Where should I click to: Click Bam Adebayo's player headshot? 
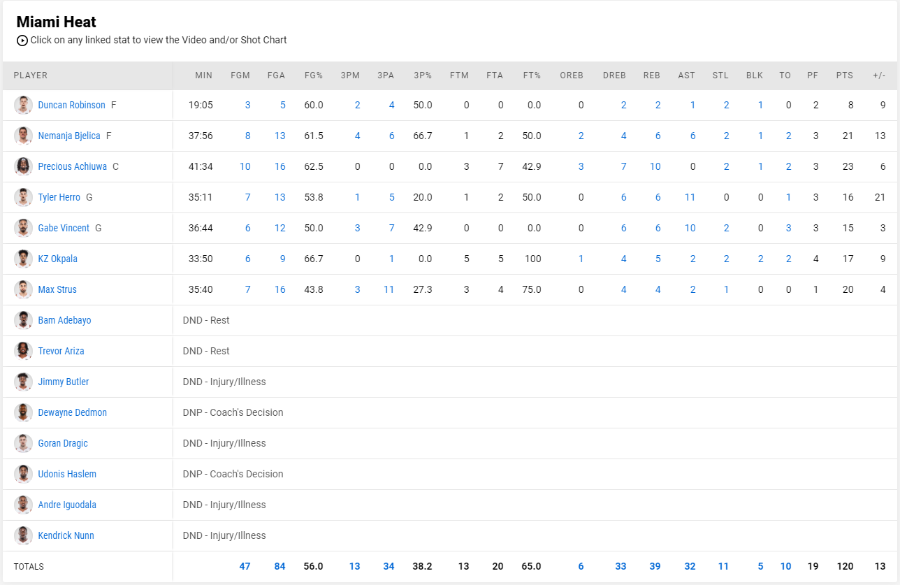point(23,320)
